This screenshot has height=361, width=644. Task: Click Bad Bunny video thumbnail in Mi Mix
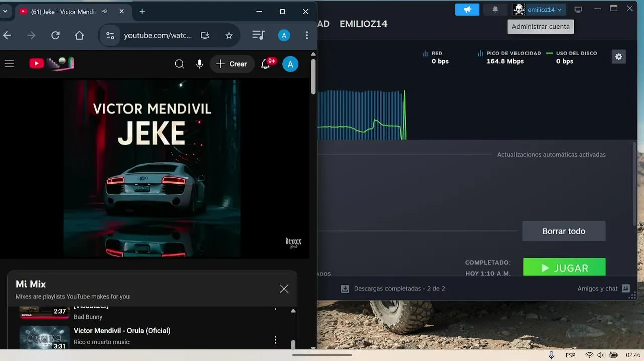click(x=45, y=312)
